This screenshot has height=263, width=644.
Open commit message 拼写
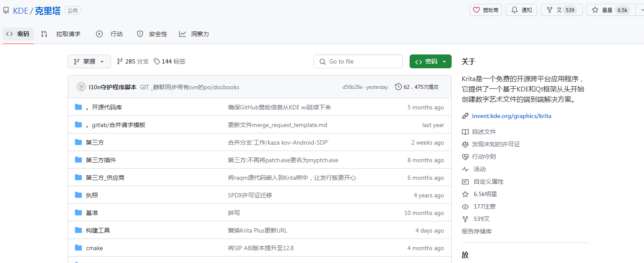[234, 213]
